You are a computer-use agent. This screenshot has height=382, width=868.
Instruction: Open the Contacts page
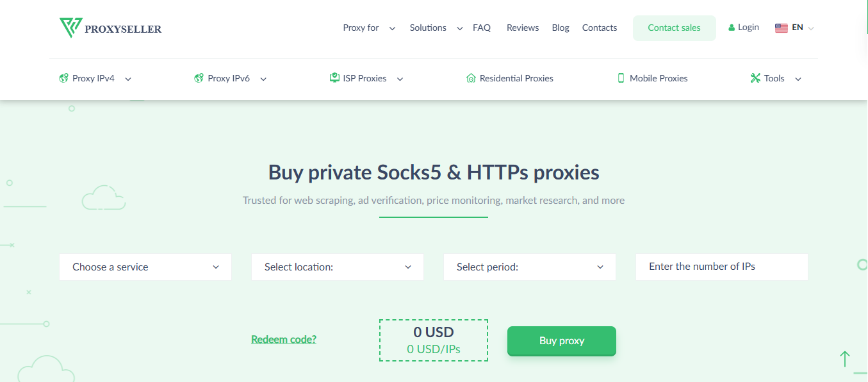coord(599,28)
